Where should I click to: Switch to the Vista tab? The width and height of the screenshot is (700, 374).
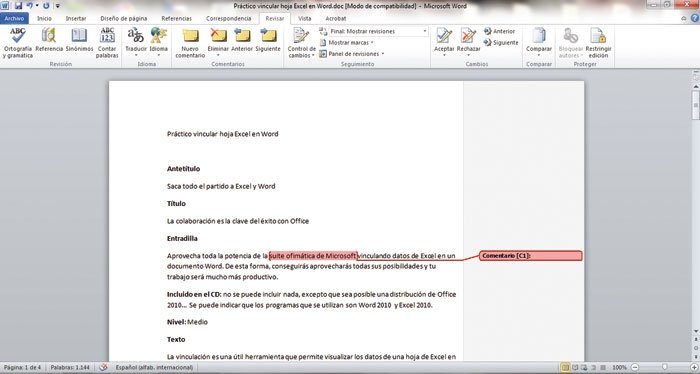click(304, 18)
